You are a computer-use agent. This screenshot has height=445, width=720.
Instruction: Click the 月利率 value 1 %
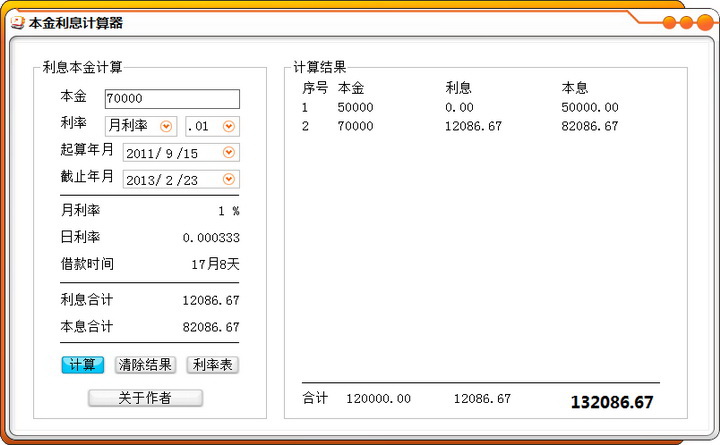(x=229, y=211)
